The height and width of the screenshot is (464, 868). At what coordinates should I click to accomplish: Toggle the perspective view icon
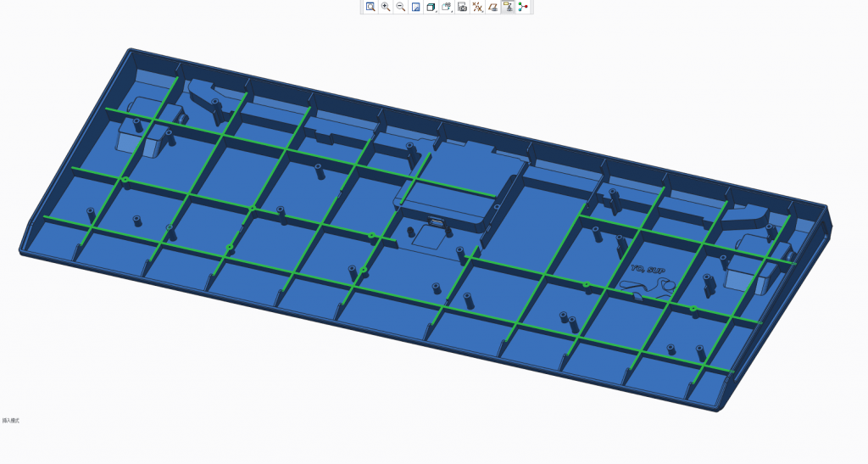[492, 7]
